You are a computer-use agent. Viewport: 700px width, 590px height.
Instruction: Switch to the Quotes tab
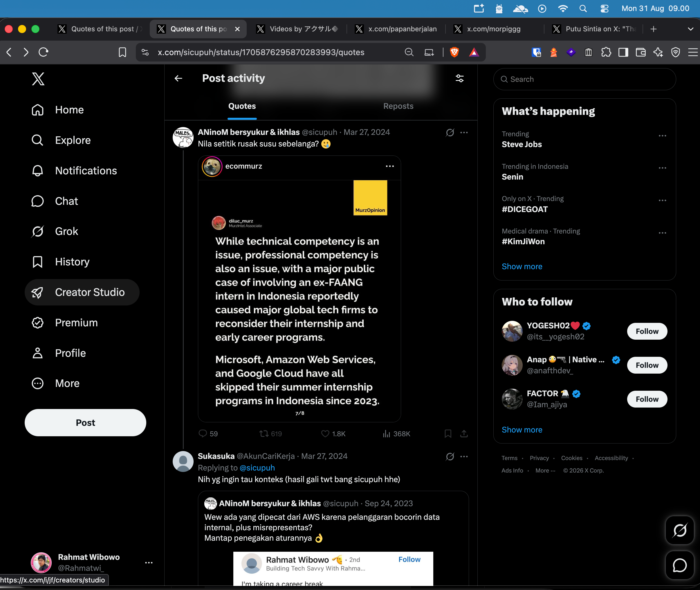(x=242, y=106)
